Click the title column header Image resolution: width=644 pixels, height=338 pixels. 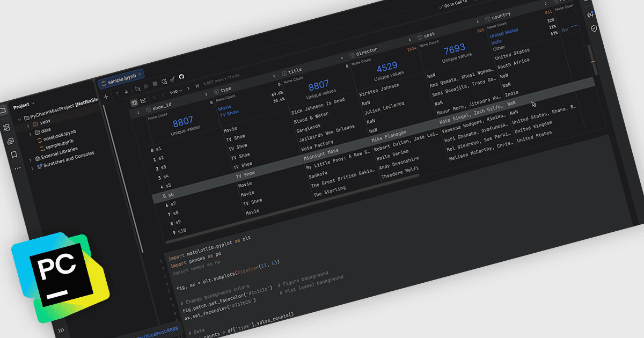click(295, 70)
